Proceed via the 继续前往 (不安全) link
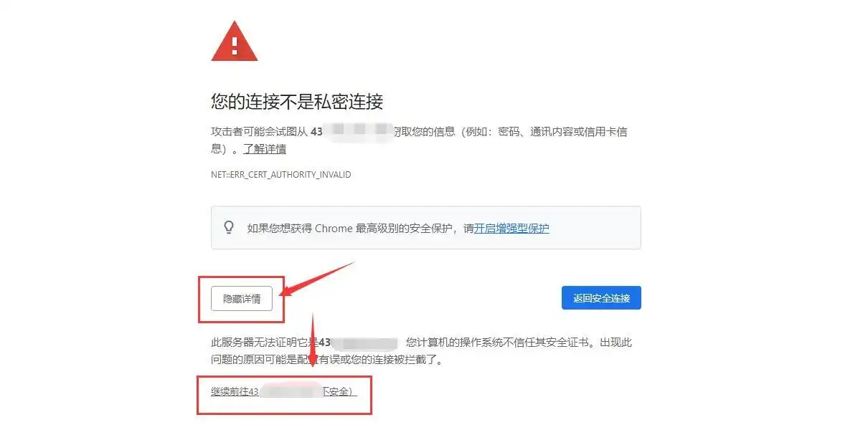 284,392
